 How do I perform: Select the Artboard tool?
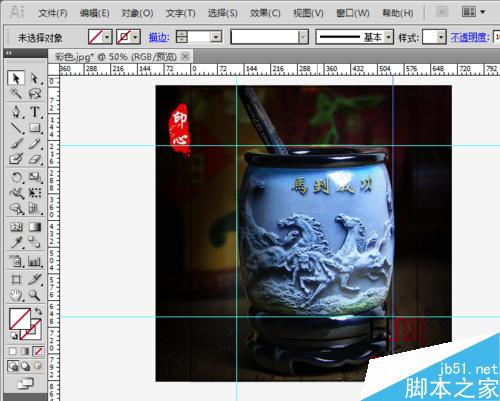15,279
